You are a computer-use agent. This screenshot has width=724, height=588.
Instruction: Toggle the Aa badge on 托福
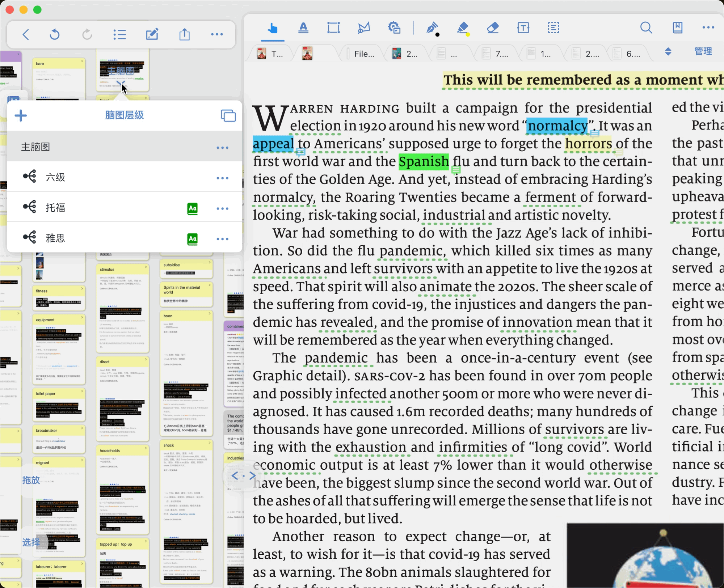193,208
